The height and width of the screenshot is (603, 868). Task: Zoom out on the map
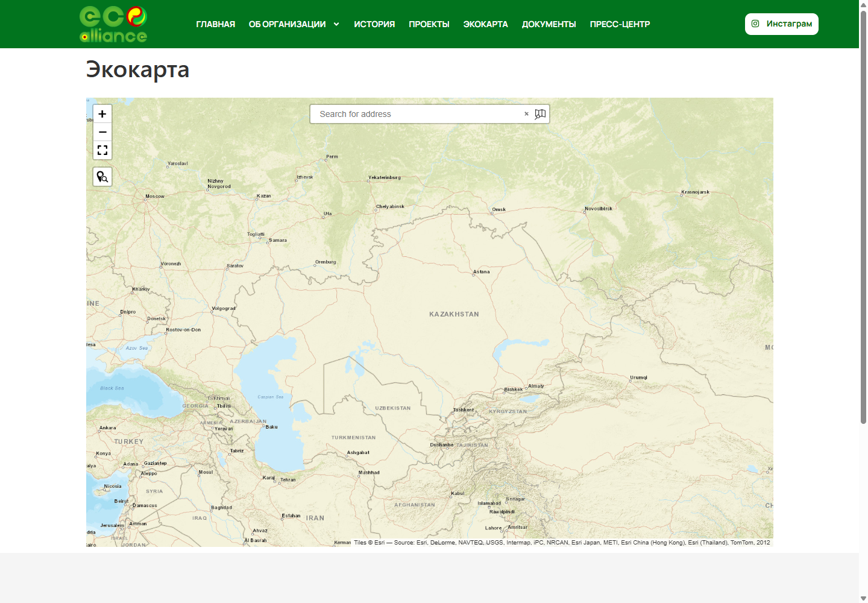[x=102, y=132]
